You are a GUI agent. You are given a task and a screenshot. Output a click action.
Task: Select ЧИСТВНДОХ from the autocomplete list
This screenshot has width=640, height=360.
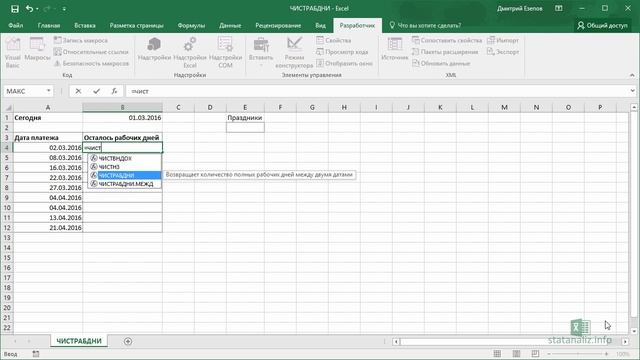pyautogui.click(x=125, y=158)
